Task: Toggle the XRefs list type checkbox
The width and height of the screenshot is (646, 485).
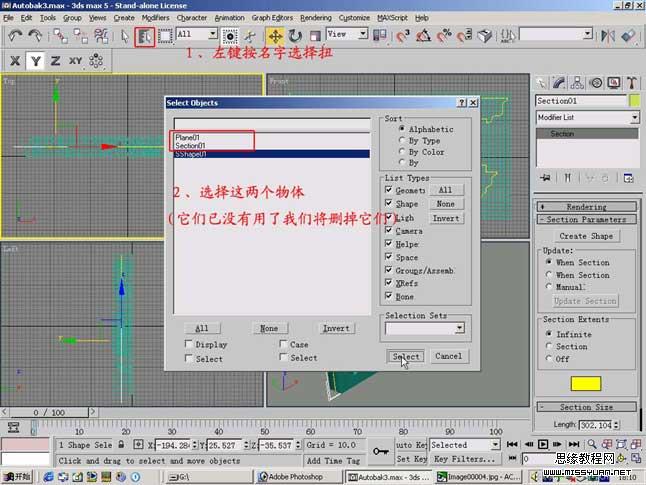Action: point(389,283)
